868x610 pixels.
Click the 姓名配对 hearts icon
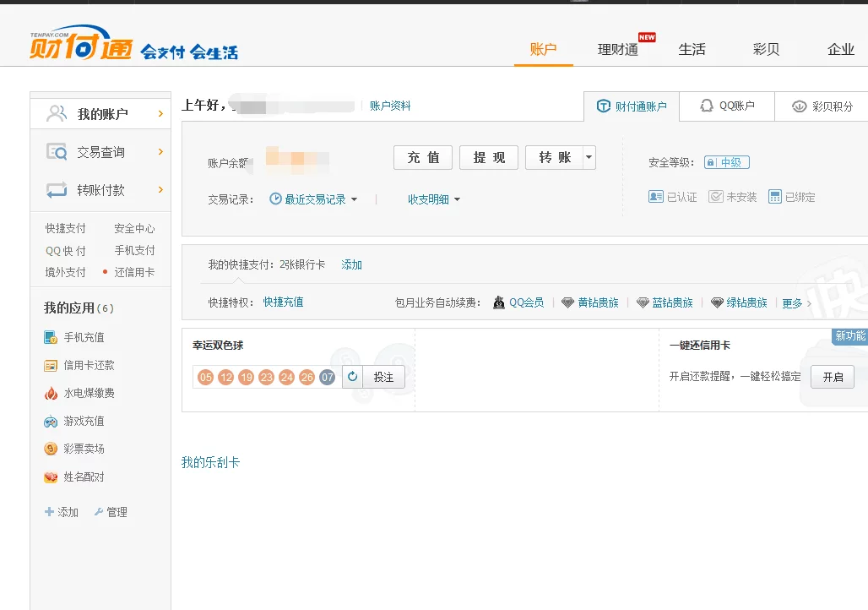[x=51, y=477]
